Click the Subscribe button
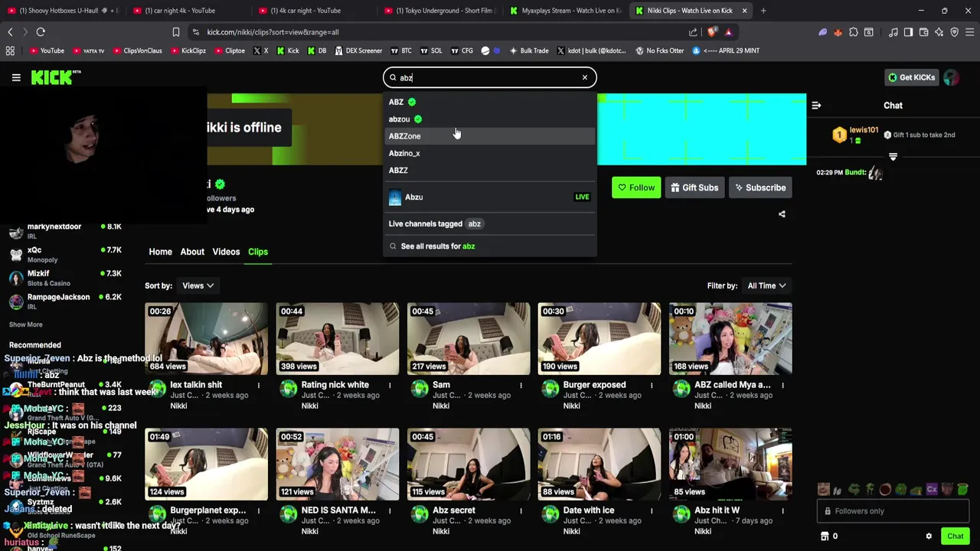The image size is (980, 551). pos(760,187)
